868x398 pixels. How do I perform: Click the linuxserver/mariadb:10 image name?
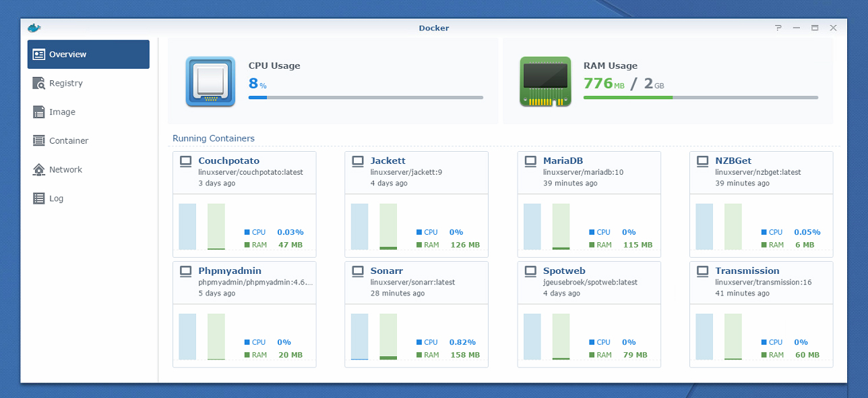coord(584,172)
